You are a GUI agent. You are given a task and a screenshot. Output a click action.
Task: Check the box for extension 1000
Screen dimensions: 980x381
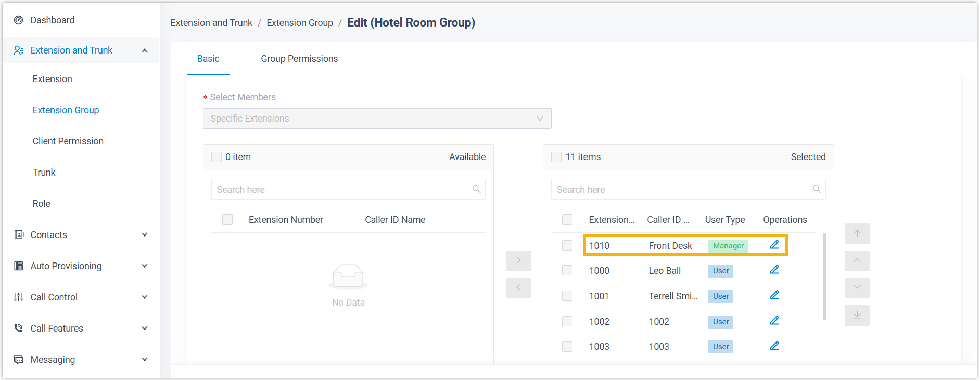click(x=567, y=271)
